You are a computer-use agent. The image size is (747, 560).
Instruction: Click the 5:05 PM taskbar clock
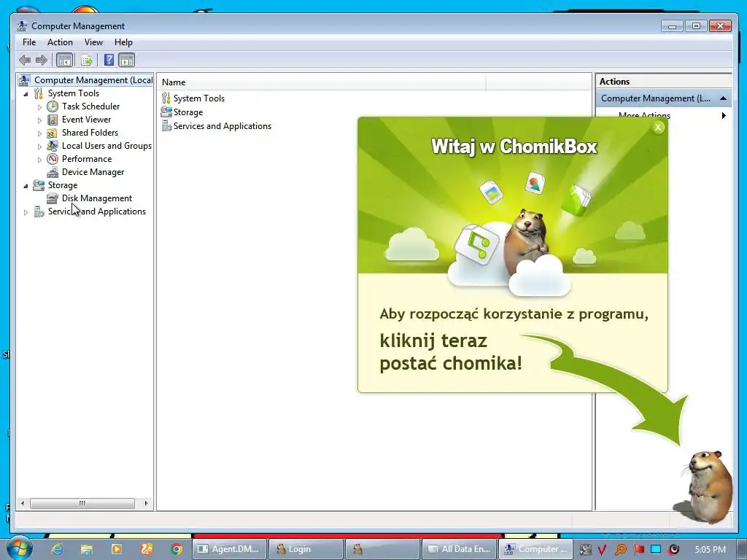click(711, 550)
